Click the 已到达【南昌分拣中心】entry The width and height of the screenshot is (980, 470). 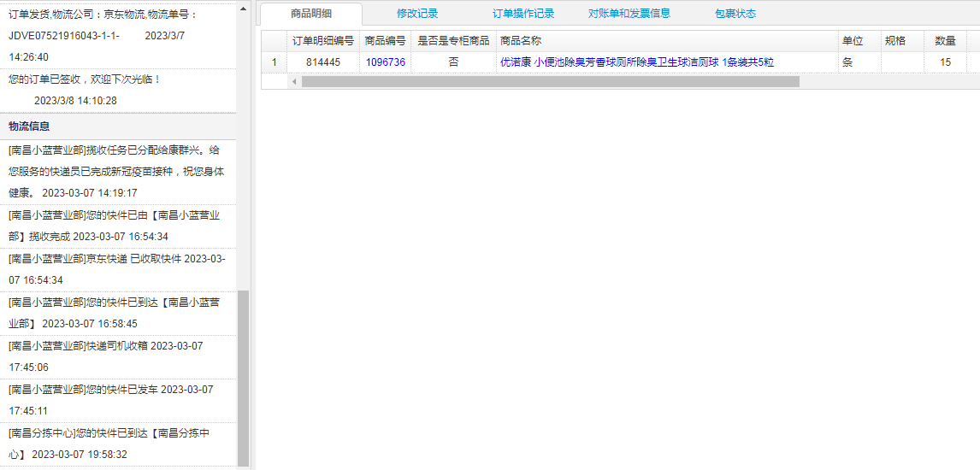(x=118, y=444)
